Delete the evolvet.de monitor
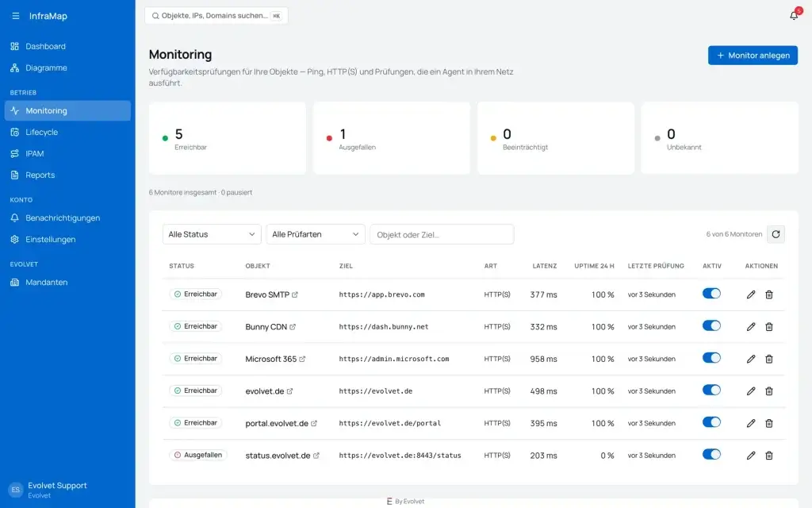This screenshot has width=812, height=508. [769, 391]
